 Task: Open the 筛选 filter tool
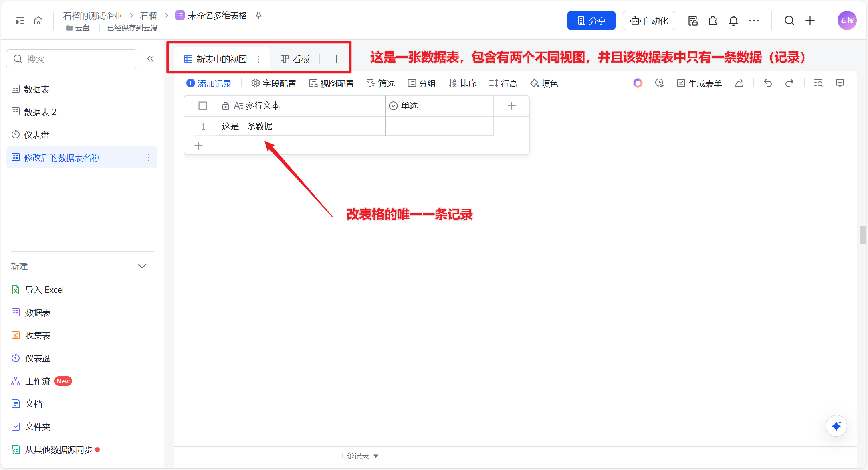(381, 83)
